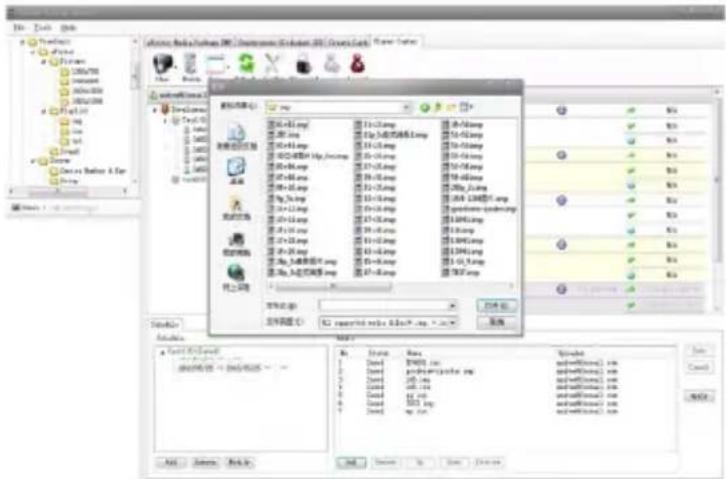Click the Create New Folder icon in the file dialog
The height and width of the screenshot is (479, 726).
pos(451,107)
